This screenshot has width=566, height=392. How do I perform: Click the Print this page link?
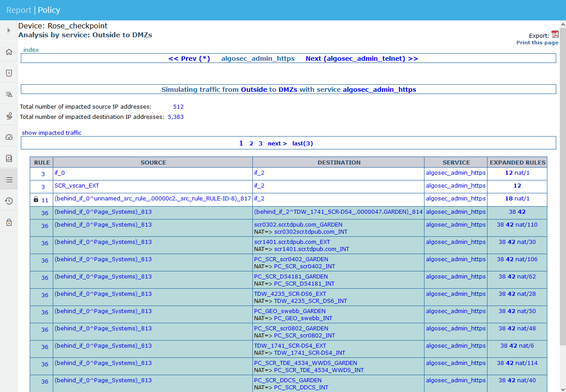pos(537,43)
